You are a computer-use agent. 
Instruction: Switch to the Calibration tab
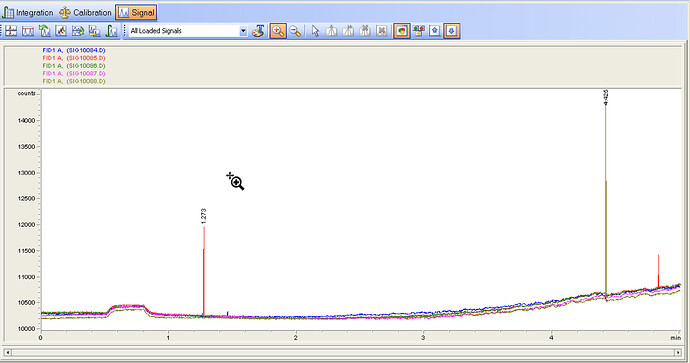point(85,13)
